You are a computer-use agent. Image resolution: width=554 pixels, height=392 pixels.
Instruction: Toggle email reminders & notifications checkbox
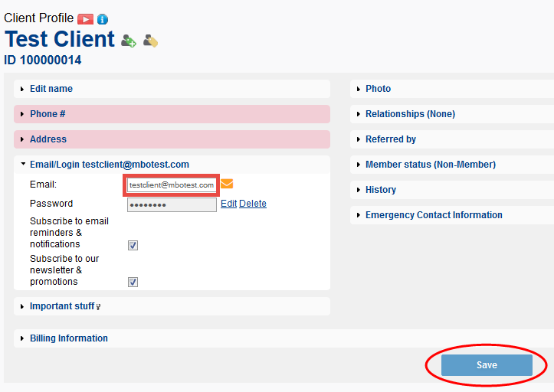[x=133, y=245]
